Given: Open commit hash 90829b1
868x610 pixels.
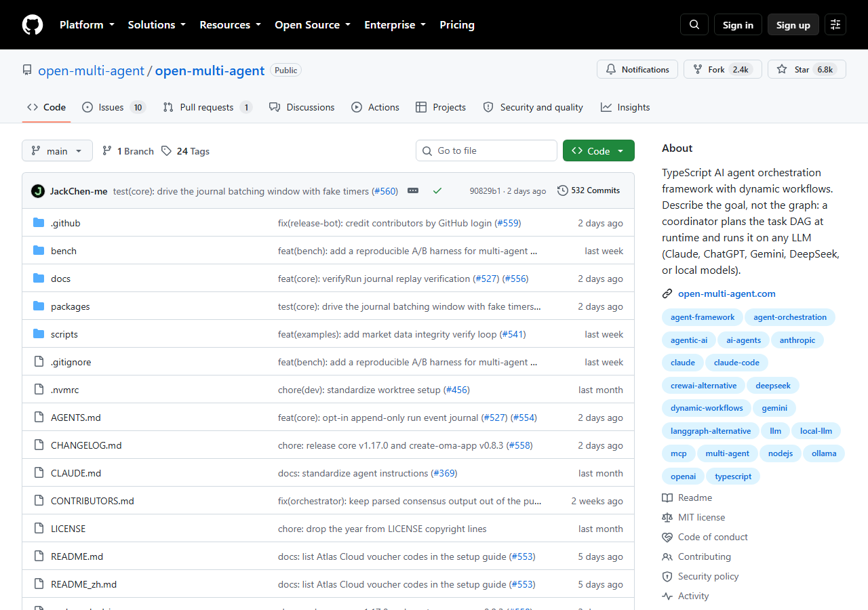Looking at the screenshot, I should (x=485, y=191).
